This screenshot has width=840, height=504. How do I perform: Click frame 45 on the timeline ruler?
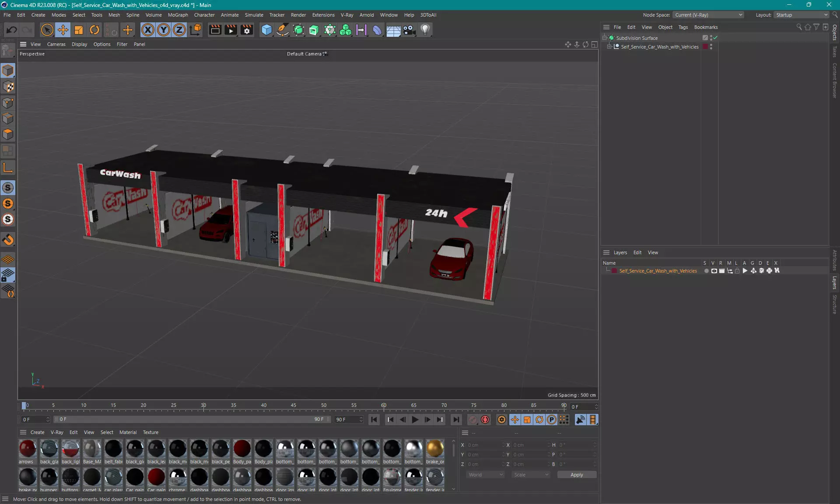(x=294, y=406)
